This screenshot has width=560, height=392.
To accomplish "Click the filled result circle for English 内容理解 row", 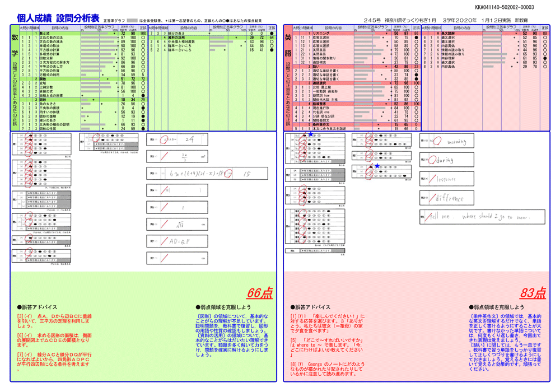I will 545,58.
